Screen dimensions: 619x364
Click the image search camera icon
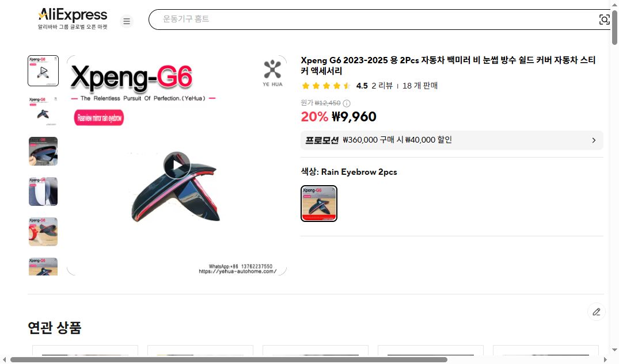tap(604, 19)
